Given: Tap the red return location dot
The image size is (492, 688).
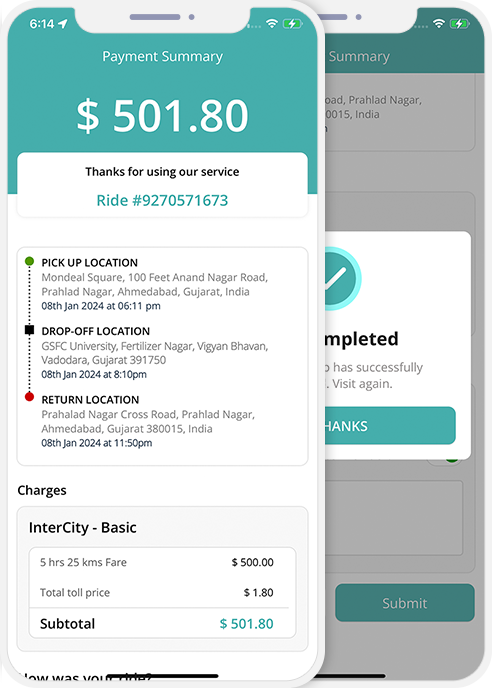Looking at the screenshot, I should (x=29, y=397).
